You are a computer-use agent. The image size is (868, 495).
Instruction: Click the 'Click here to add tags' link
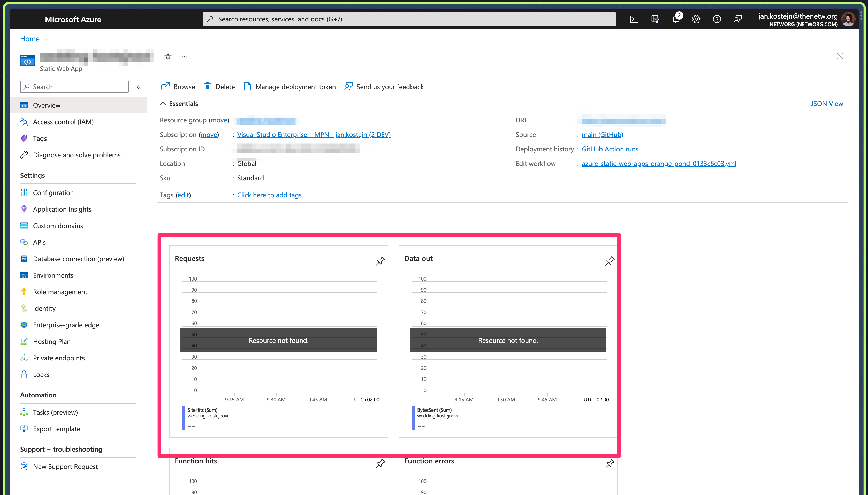tap(269, 195)
